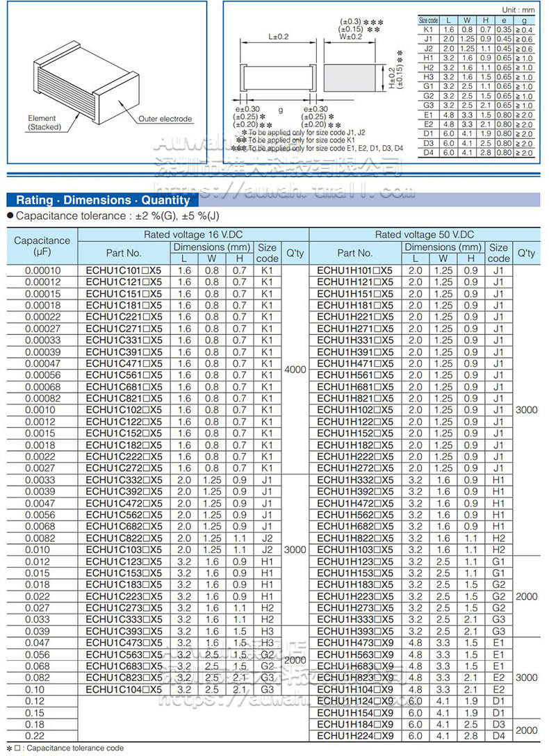Click the Outer electrode label
This screenshot has height=756, width=549.
tap(165, 119)
